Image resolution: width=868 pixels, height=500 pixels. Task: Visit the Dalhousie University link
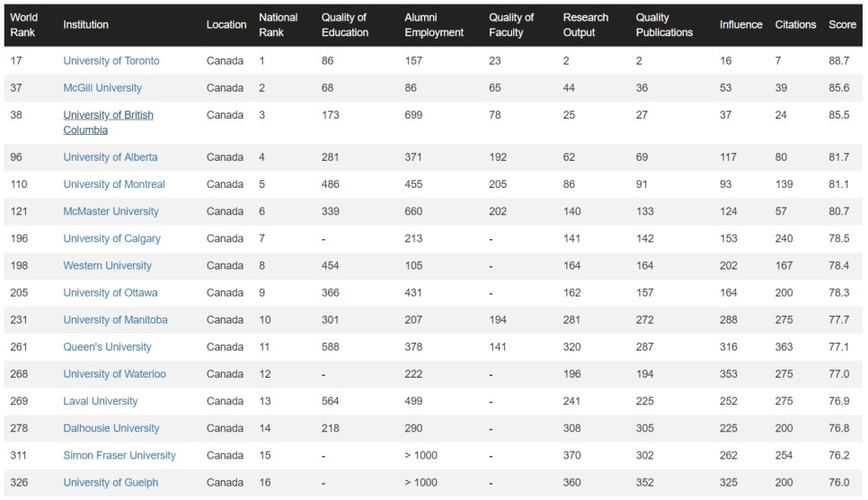coord(111,429)
